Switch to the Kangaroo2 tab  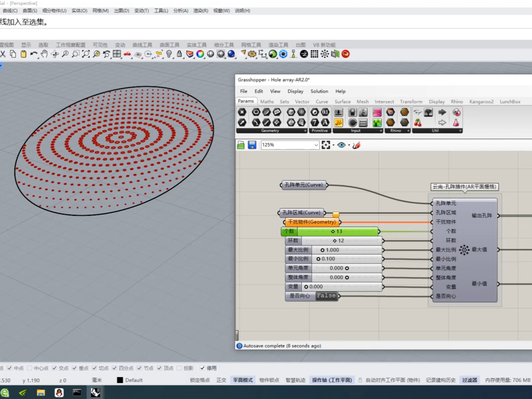481,102
